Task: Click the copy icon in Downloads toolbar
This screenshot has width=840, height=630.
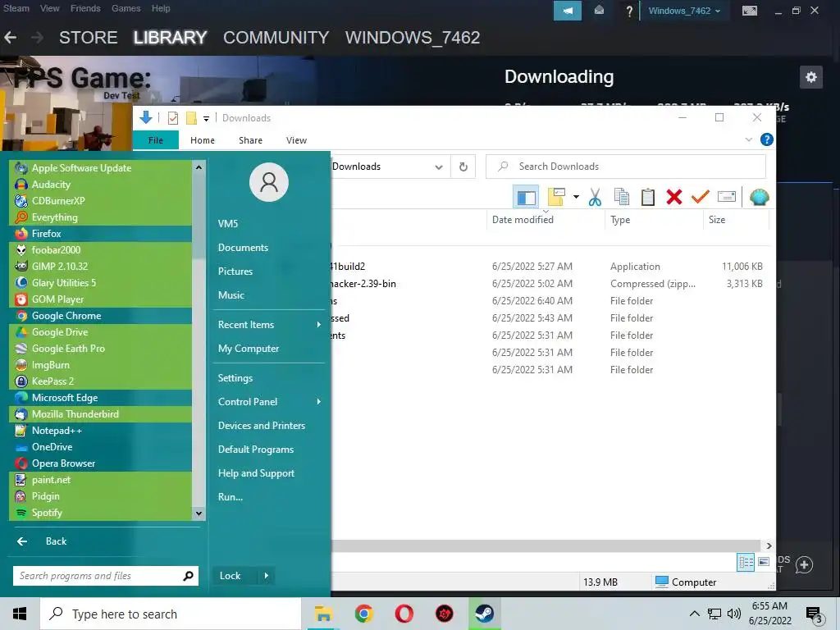Action: (x=622, y=197)
